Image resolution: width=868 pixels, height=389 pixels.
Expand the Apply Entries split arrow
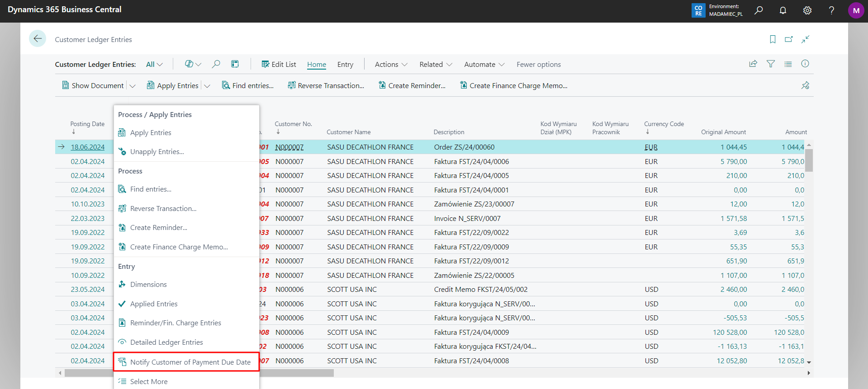(x=207, y=86)
